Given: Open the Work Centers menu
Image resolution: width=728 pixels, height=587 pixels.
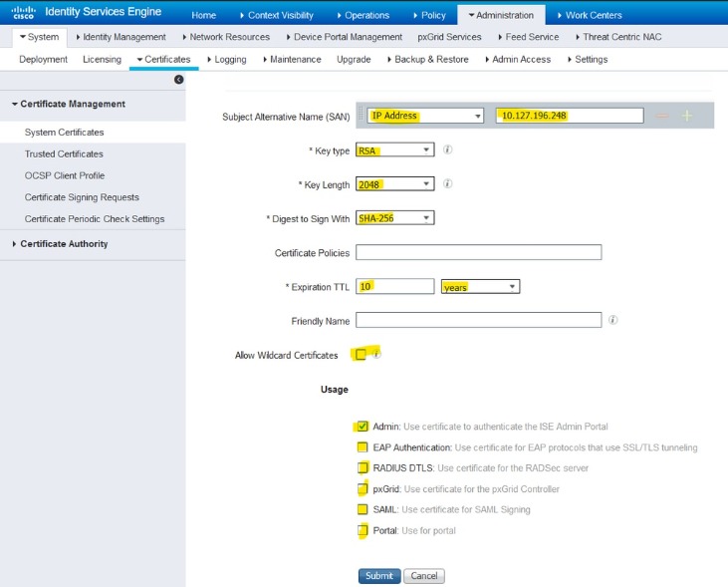Looking at the screenshot, I should click(590, 15).
